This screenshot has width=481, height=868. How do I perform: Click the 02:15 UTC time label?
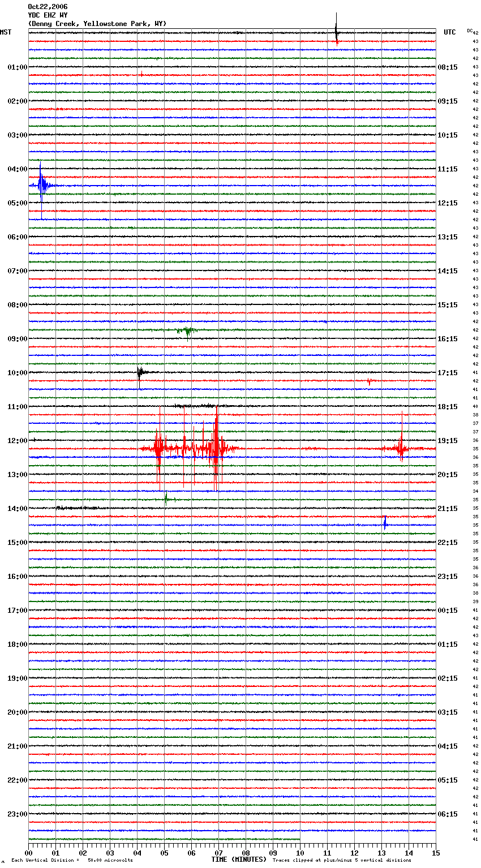coord(448,678)
